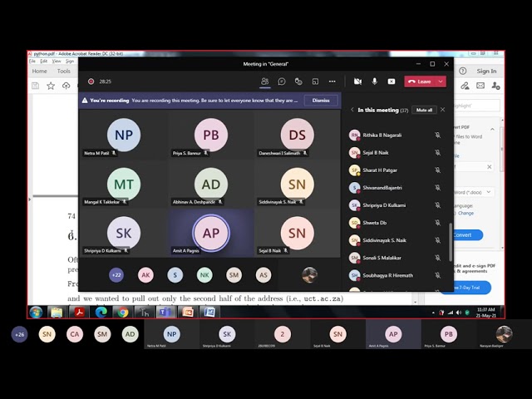Select the CA avatar in bottom strip
Screen dimensions: 532x399
click(75, 334)
